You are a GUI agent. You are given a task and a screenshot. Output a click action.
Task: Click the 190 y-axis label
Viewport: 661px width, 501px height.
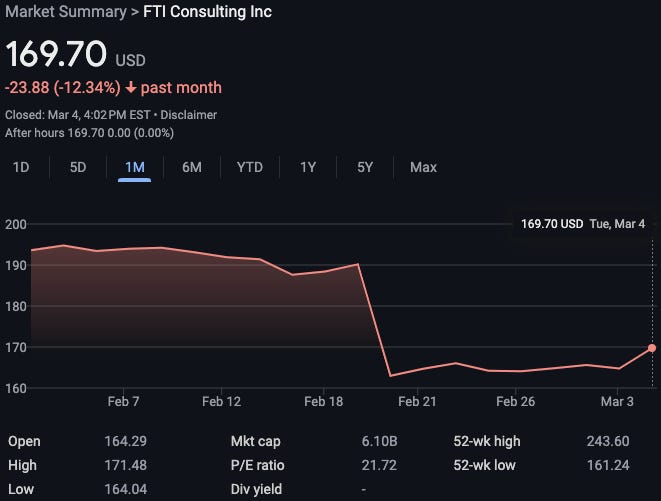click(16, 265)
